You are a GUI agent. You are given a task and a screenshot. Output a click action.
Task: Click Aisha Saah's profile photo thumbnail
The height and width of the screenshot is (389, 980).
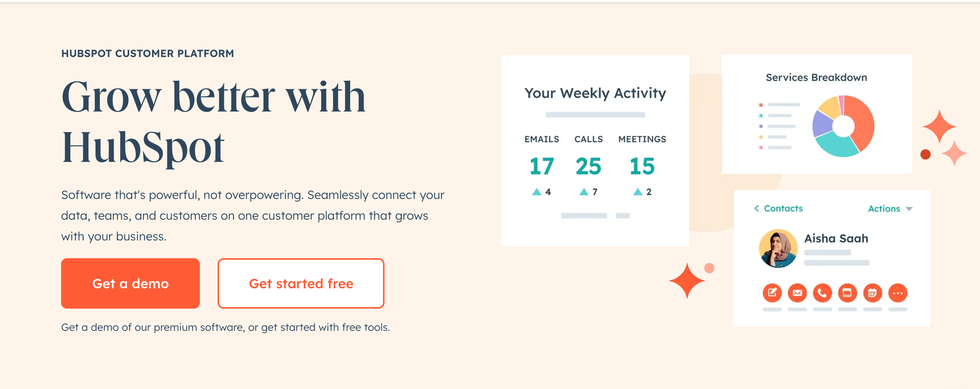778,249
